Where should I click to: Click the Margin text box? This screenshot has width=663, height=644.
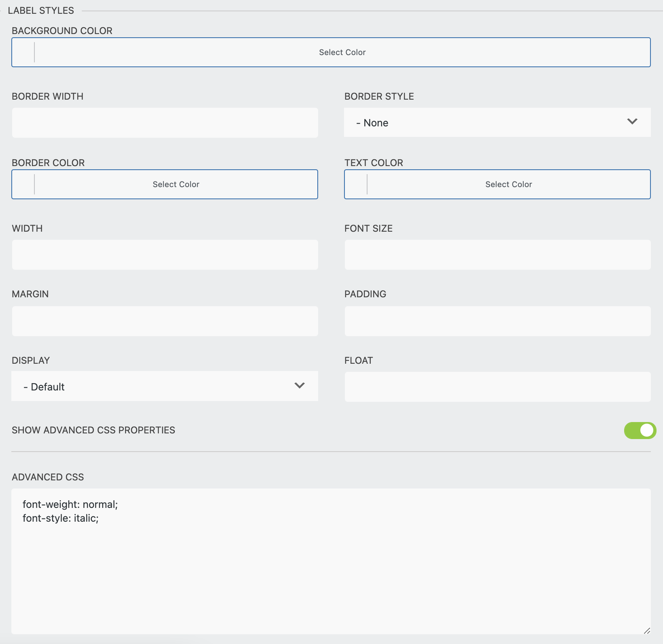point(165,321)
